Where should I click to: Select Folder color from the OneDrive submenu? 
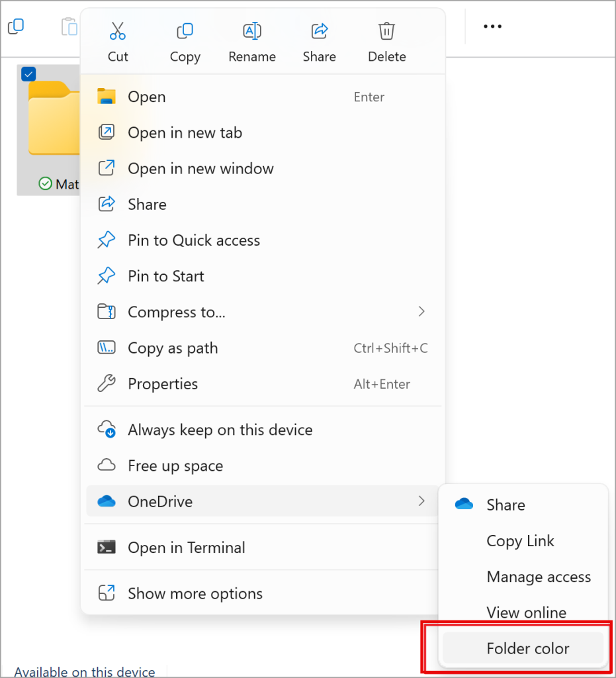pos(527,648)
